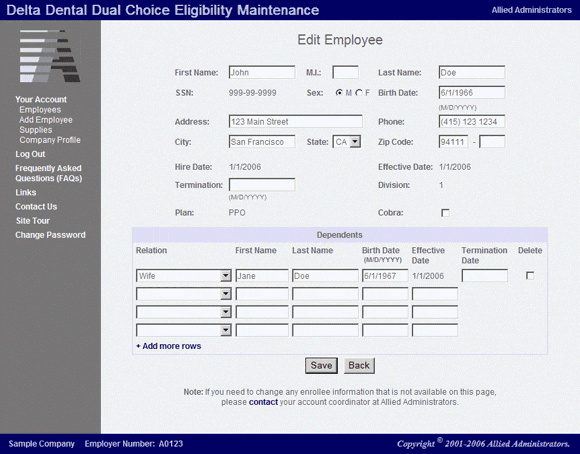The height and width of the screenshot is (454, 580).
Task: Open the State dropdown showing CA
Action: pyautogui.click(x=347, y=142)
